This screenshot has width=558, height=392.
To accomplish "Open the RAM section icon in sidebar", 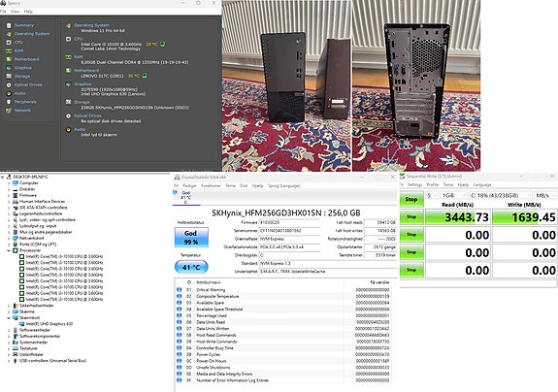I will 9,50.
